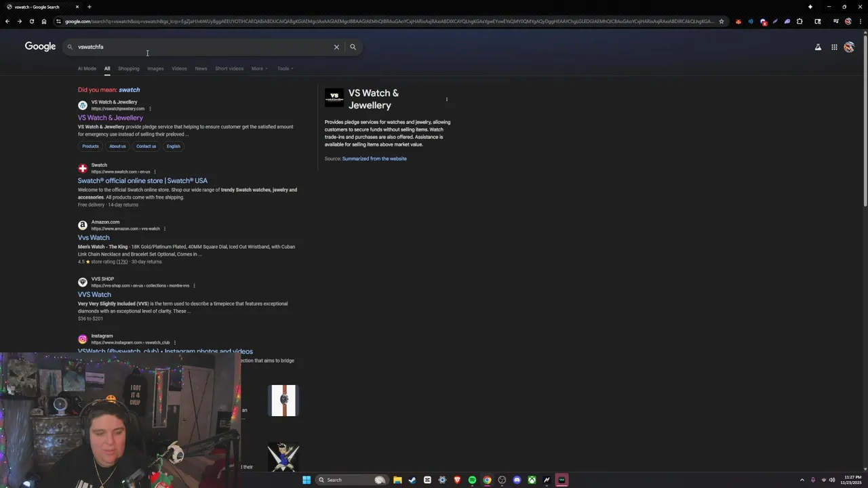Click the About us sitelink chip
The image size is (868, 488).
click(x=117, y=146)
